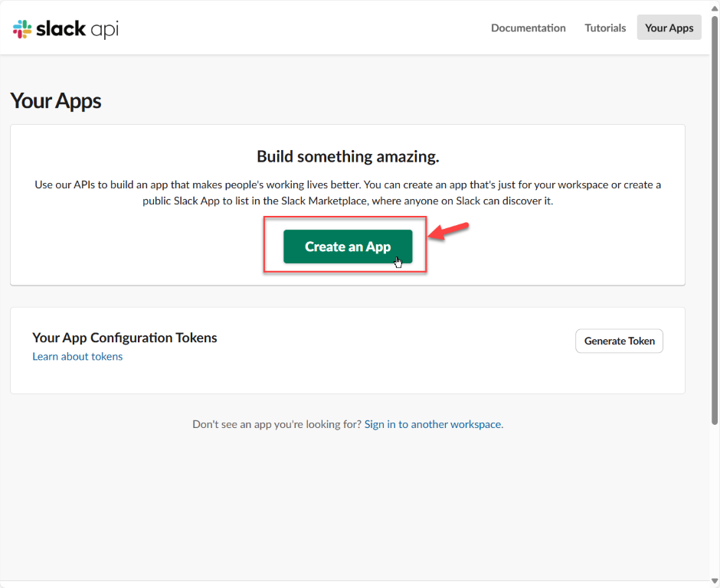The image size is (720, 588).
Task: Generate a new app configuration token
Action: [619, 341]
